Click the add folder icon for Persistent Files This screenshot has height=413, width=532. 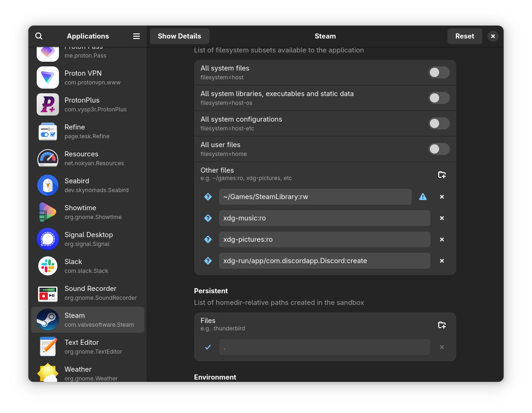pyautogui.click(x=442, y=325)
